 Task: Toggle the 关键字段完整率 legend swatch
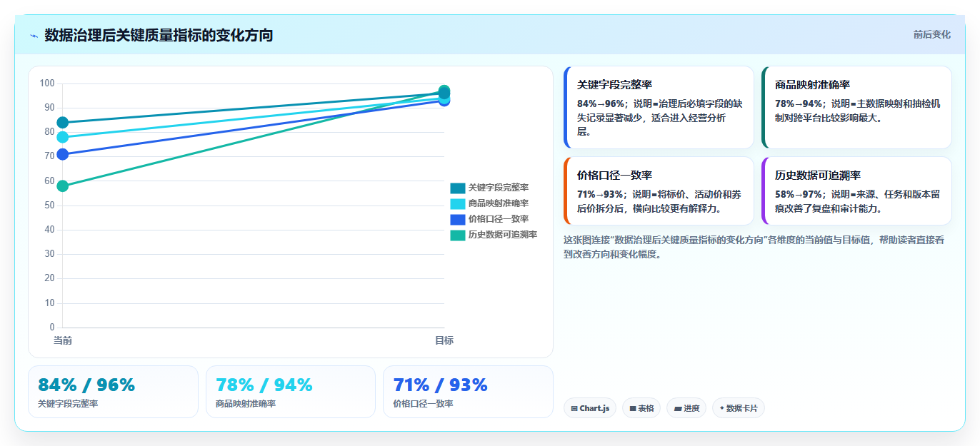pyautogui.click(x=457, y=188)
